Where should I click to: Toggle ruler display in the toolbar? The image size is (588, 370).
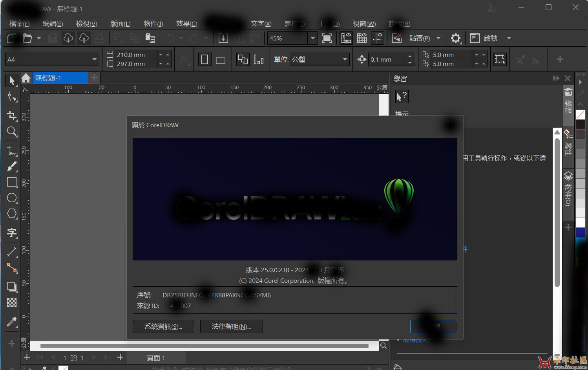[x=346, y=38]
